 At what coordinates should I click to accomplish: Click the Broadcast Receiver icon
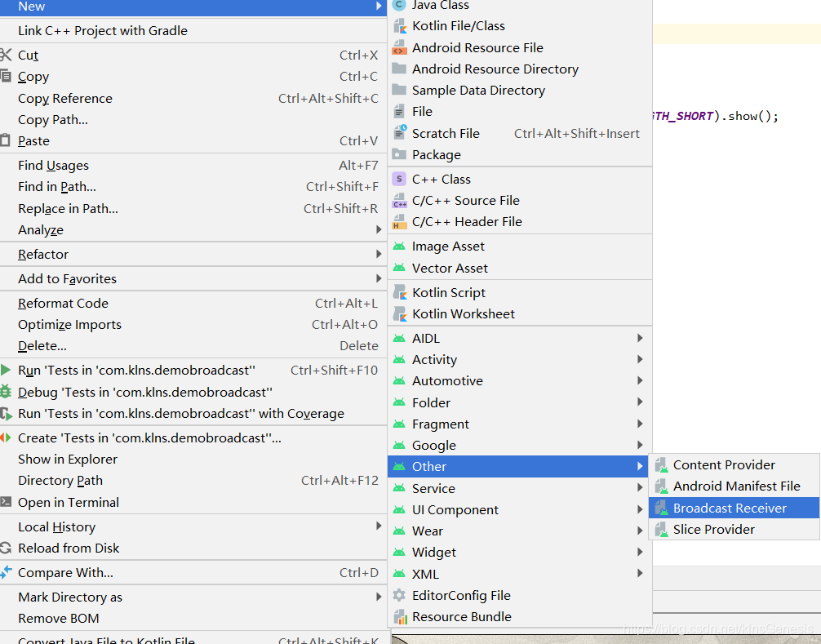point(661,508)
